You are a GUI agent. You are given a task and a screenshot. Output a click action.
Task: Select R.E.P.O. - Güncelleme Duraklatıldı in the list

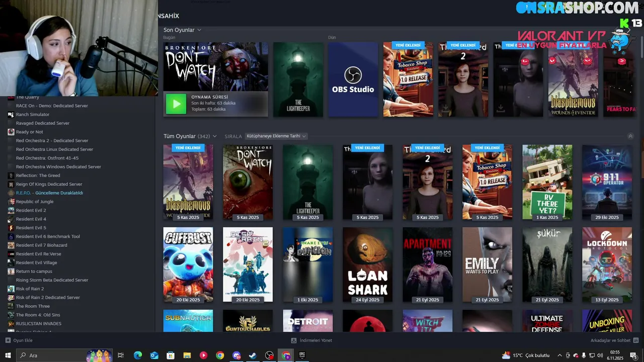pyautogui.click(x=49, y=193)
